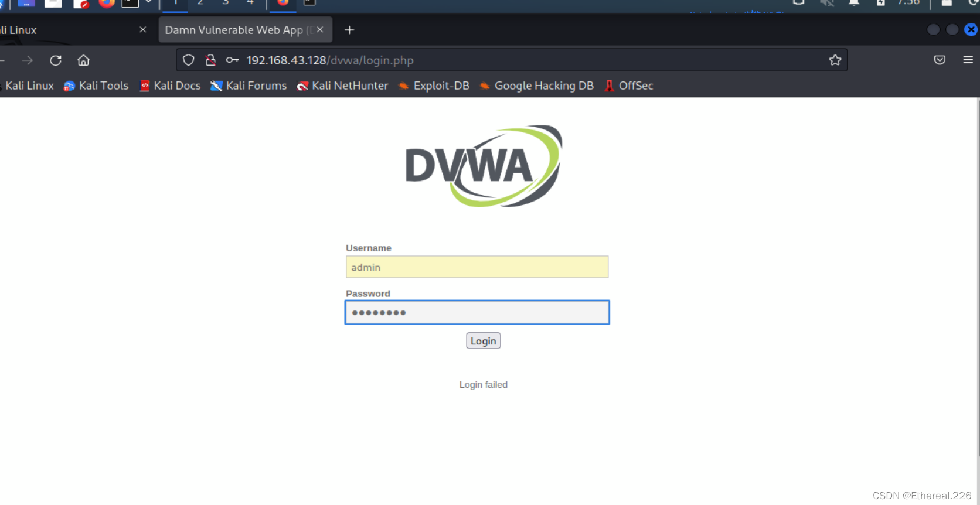Open the Exploit-DB bookmark
The image size is (980, 505).
click(x=434, y=86)
